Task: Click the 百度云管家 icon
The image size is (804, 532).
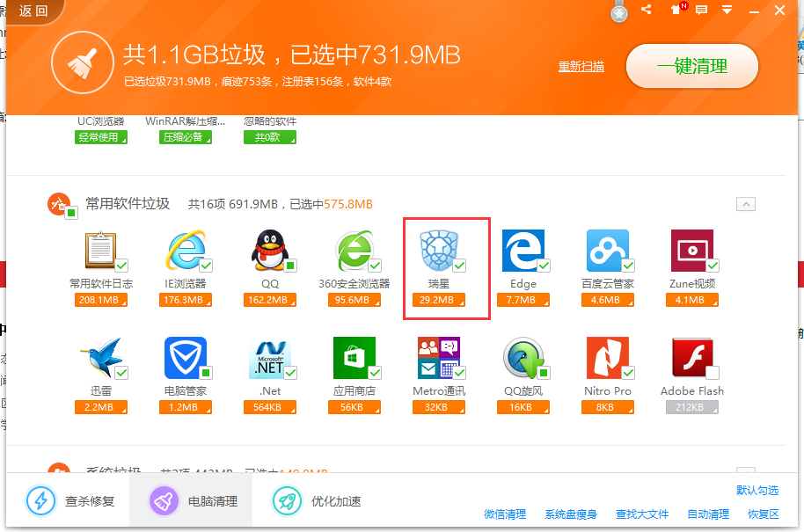Action: click(608, 250)
